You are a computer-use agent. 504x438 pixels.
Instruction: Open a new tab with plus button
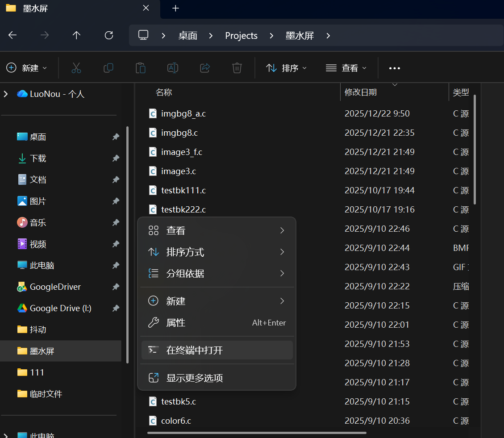point(175,8)
